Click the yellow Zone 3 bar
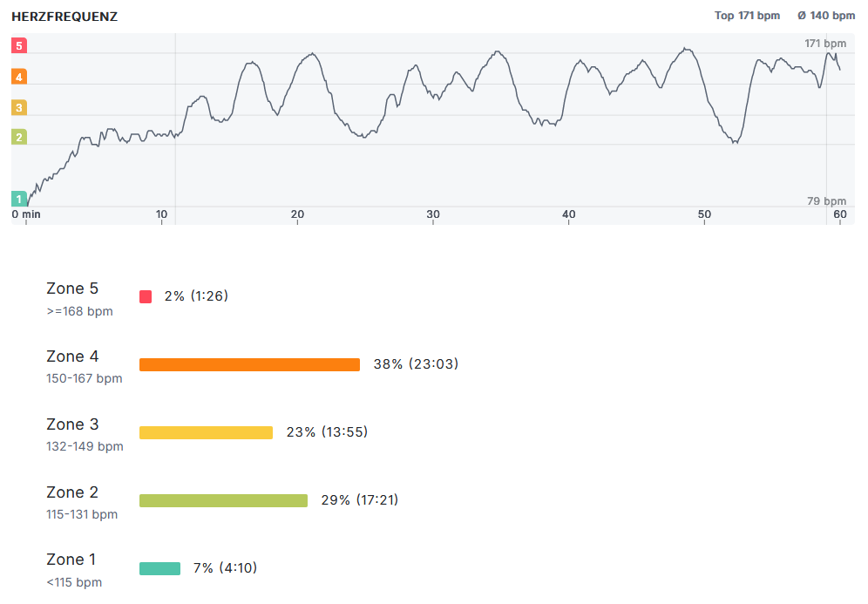Image resolution: width=868 pixels, height=604 pixels. click(206, 432)
